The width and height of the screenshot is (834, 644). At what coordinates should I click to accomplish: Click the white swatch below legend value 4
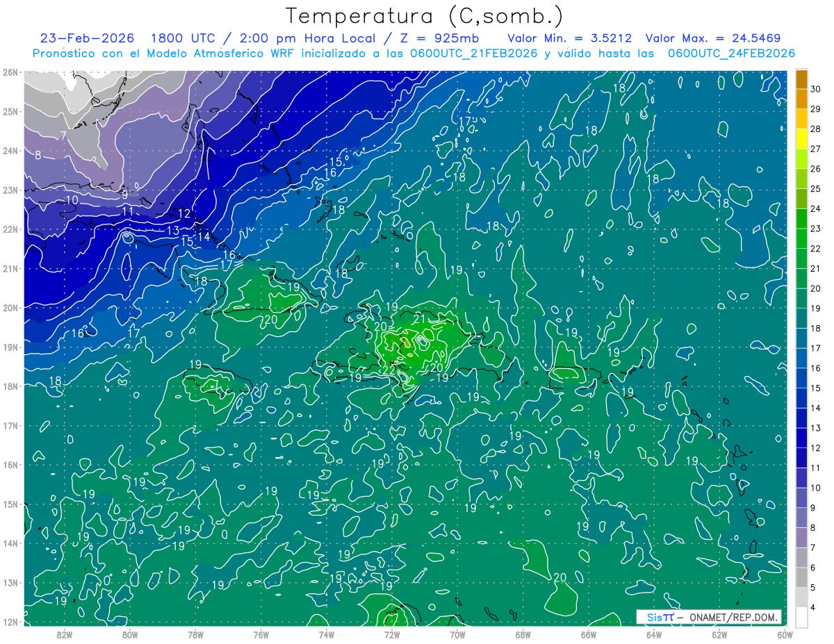[x=801, y=617]
